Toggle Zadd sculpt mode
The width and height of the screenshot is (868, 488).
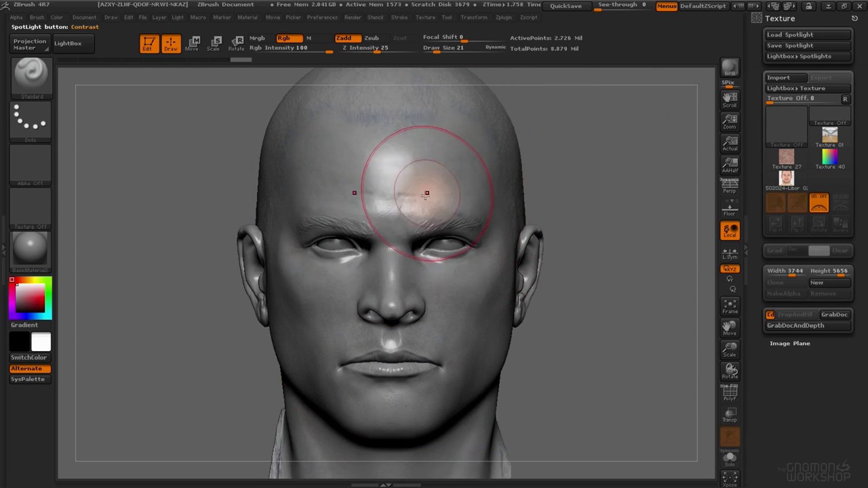[347, 38]
